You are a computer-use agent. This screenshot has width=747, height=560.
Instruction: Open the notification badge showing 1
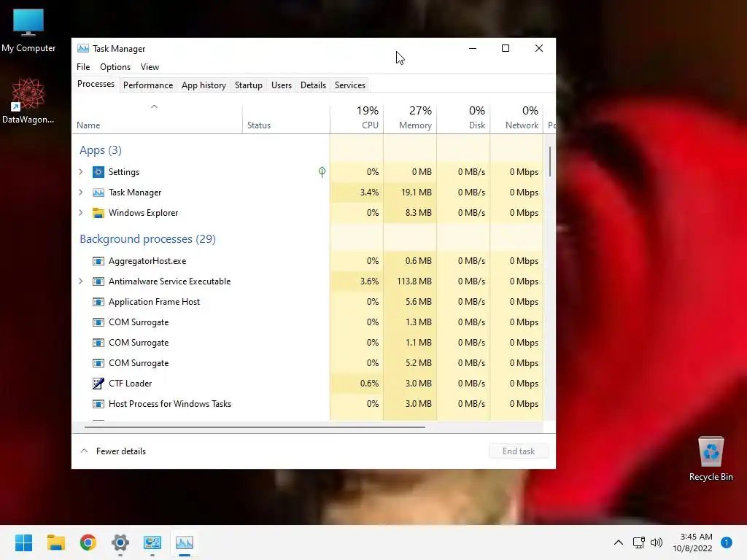(x=726, y=542)
